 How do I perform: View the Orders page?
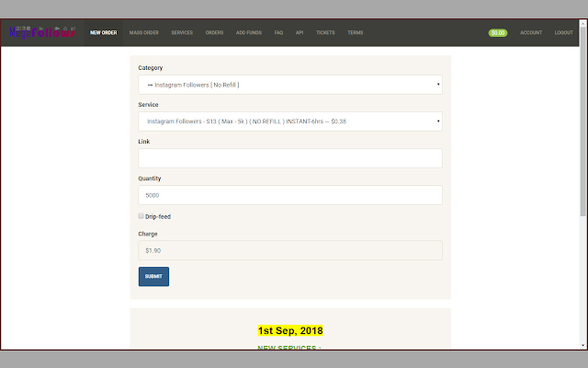coord(214,33)
